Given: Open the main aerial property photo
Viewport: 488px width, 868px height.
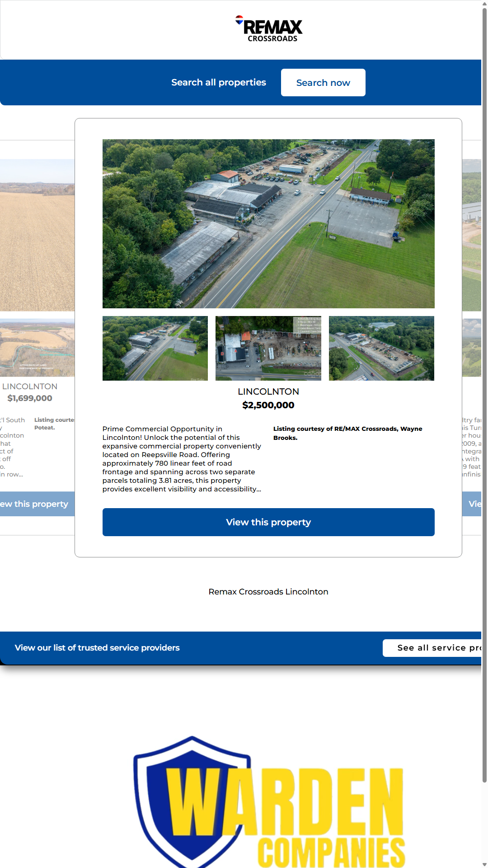Looking at the screenshot, I should pos(268,224).
